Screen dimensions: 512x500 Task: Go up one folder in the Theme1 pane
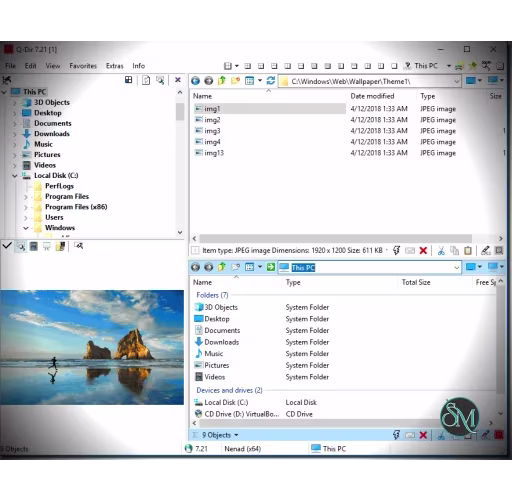click(x=222, y=81)
